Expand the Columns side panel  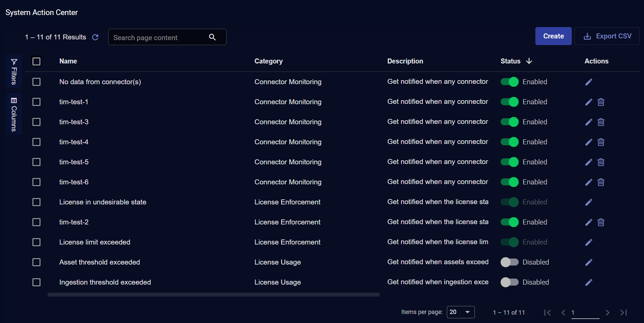14,114
